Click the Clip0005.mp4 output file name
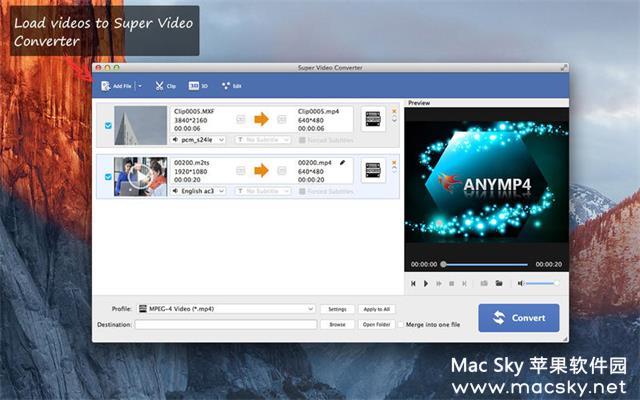The image size is (640, 400). click(x=318, y=111)
